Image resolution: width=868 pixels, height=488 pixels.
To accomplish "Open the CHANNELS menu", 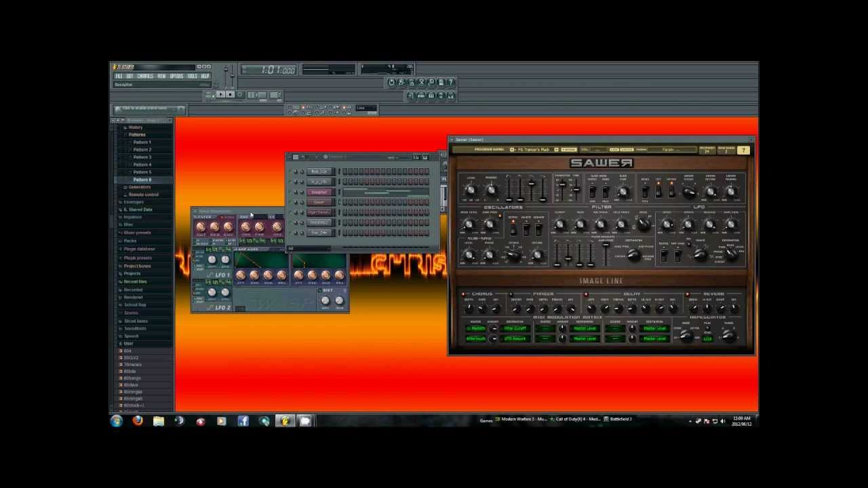I will (145, 76).
